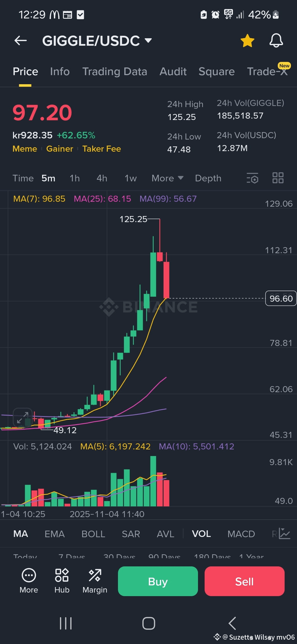297x644 pixels.
Task: Tap the Taker Fee tag
Action: [x=102, y=149]
